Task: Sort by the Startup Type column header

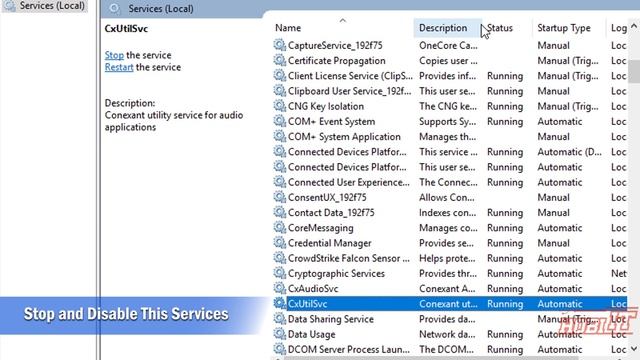Action: (x=564, y=28)
